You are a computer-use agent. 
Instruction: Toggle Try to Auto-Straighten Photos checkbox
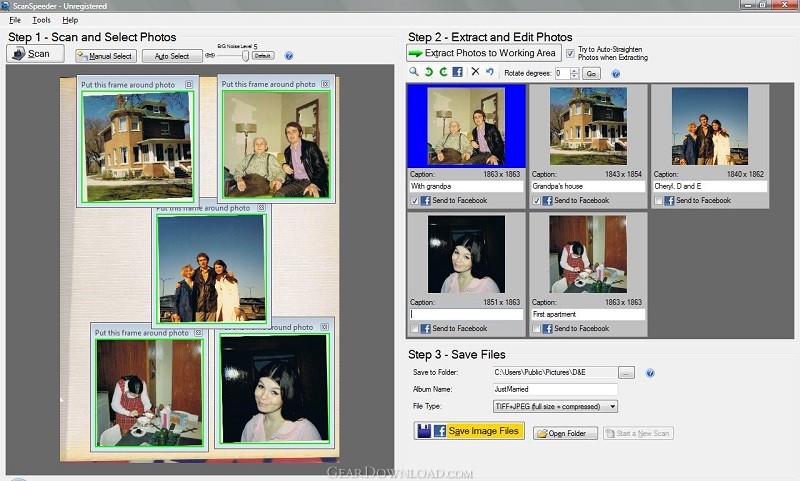click(570, 53)
